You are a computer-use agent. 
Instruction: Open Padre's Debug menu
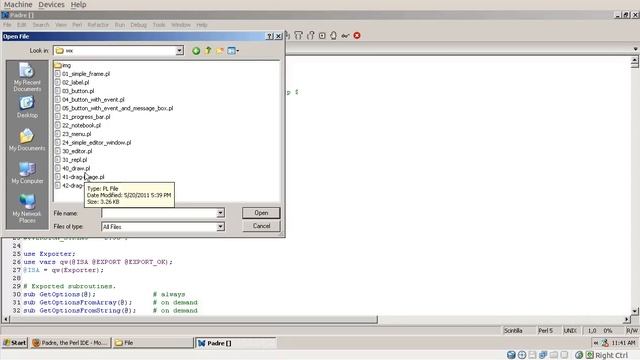(x=138, y=25)
